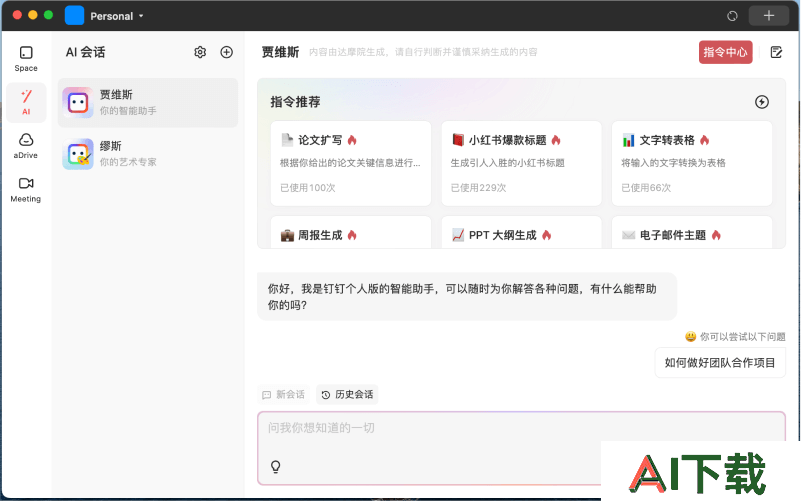Click the lightning icon in 指令推荐 panel
This screenshot has width=801, height=501.
coord(761,102)
